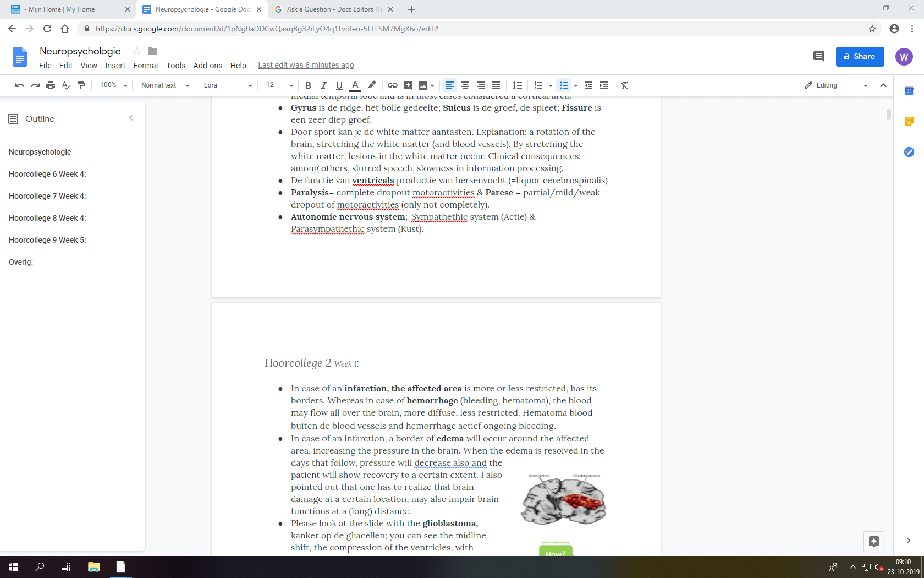Toggle italic styling

pos(323,85)
